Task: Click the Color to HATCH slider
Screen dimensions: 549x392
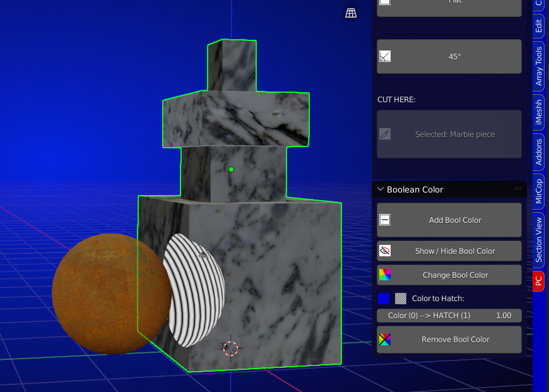Action: pyautogui.click(x=449, y=316)
